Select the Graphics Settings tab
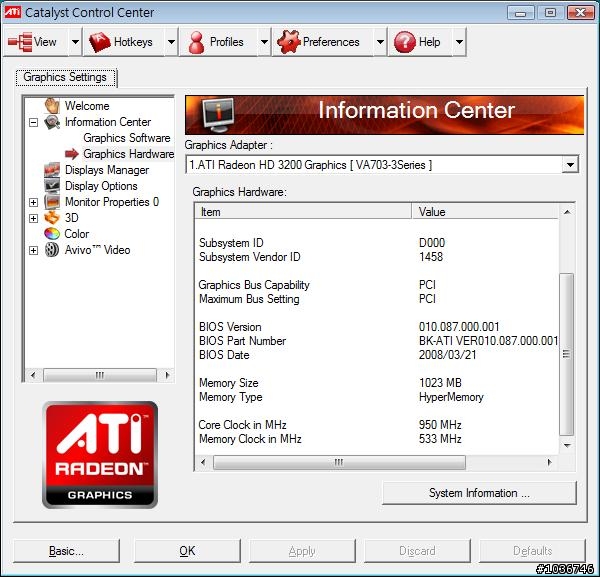 click(66, 78)
